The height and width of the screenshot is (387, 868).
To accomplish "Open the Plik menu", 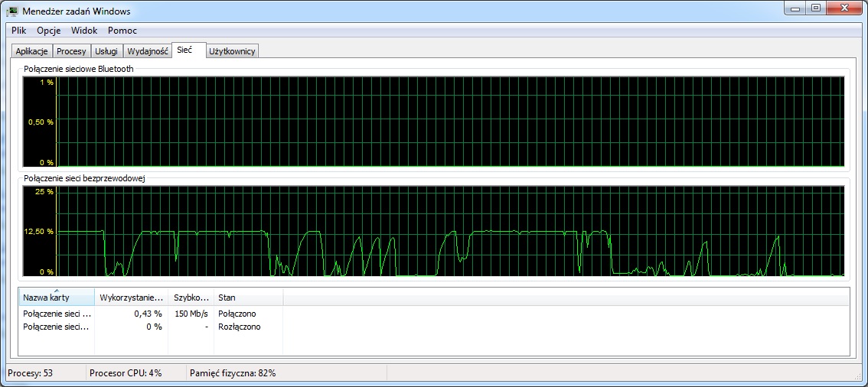I will [19, 31].
